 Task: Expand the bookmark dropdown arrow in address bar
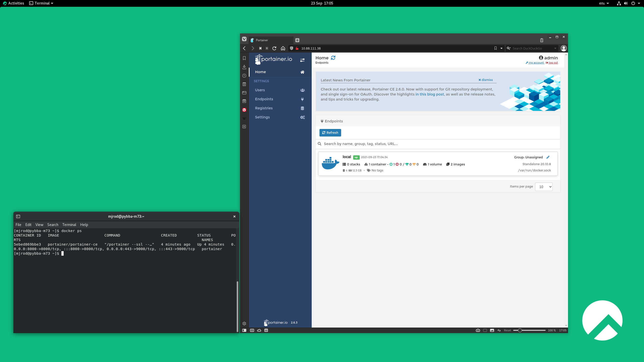(x=501, y=48)
